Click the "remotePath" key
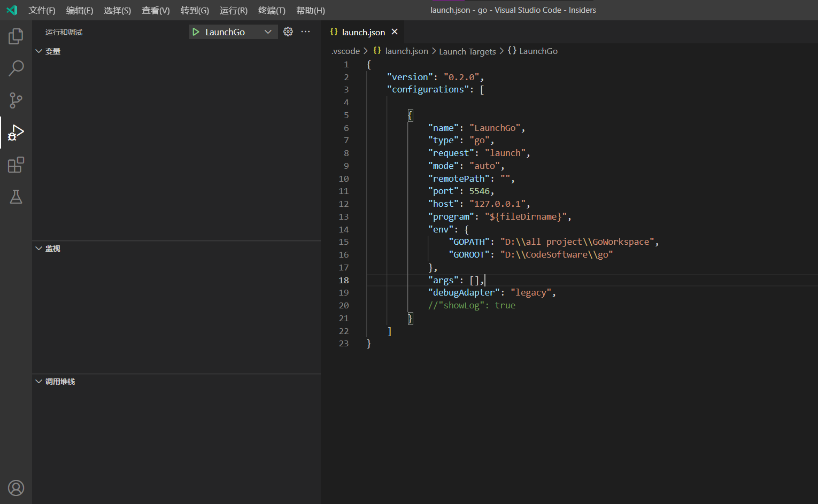Image resolution: width=818 pixels, height=504 pixels. click(x=459, y=179)
